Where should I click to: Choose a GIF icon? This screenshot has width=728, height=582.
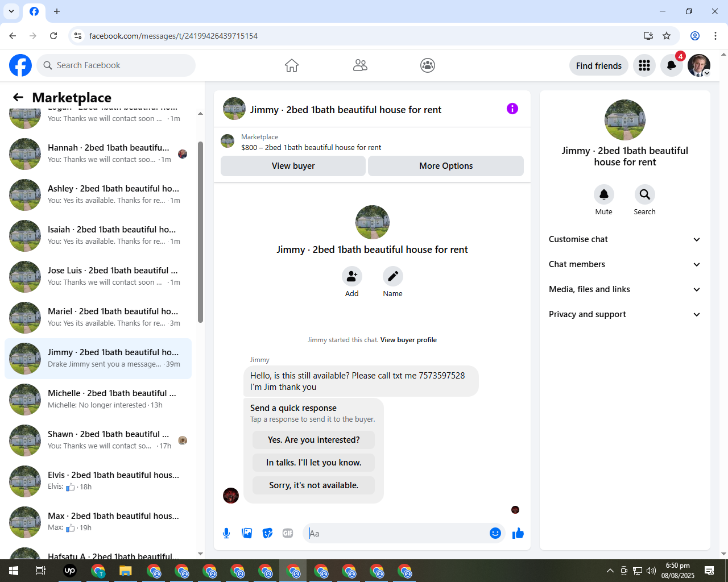(x=288, y=533)
